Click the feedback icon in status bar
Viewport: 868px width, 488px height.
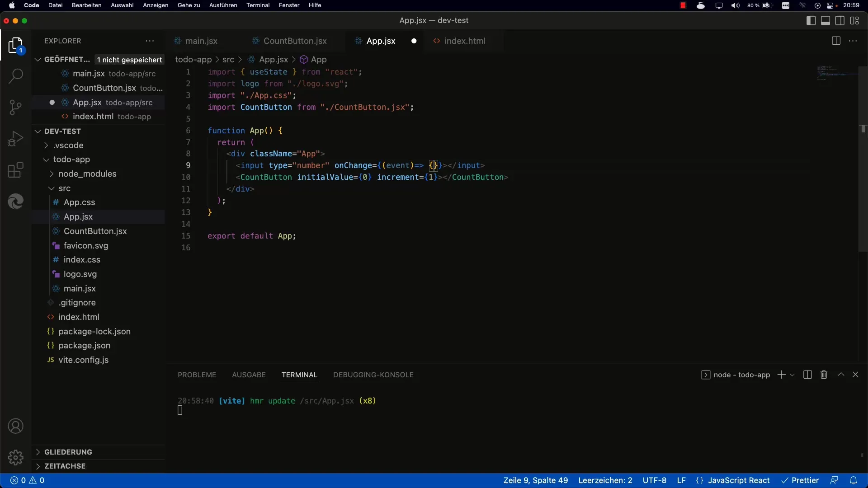[834, 480]
